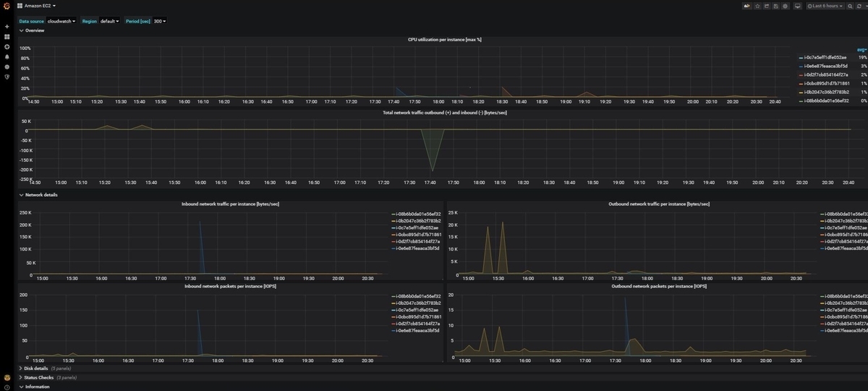The image size is (868, 391).
Task: Star the dashboard as favorite
Action: coord(757,6)
